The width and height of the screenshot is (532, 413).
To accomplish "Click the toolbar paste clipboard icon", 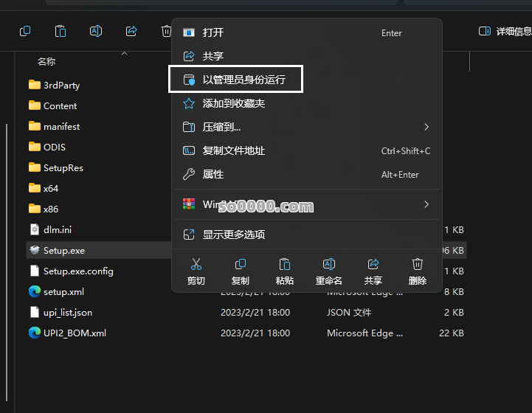I will point(61,31).
